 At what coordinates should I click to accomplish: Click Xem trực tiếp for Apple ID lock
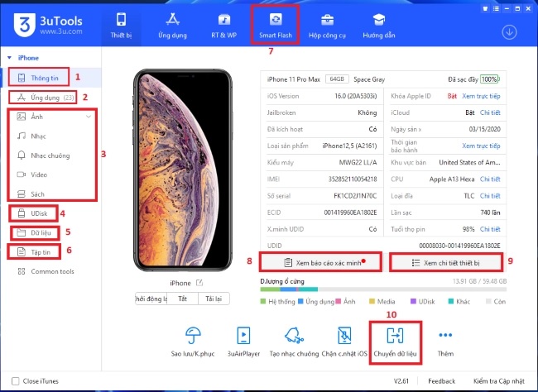tap(481, 96)
